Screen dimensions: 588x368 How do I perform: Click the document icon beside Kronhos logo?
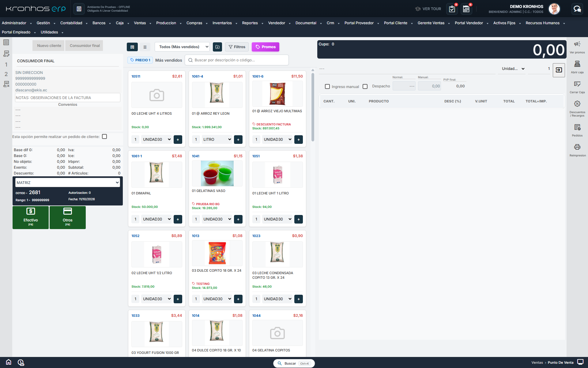79,9
